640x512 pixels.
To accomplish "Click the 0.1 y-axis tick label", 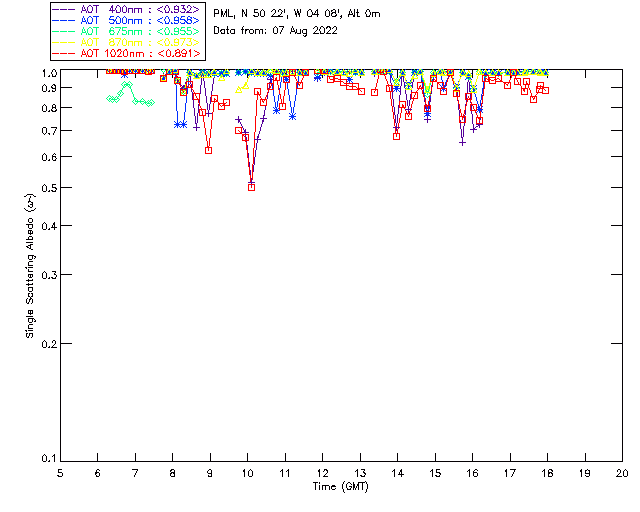I will pos(49,459).
